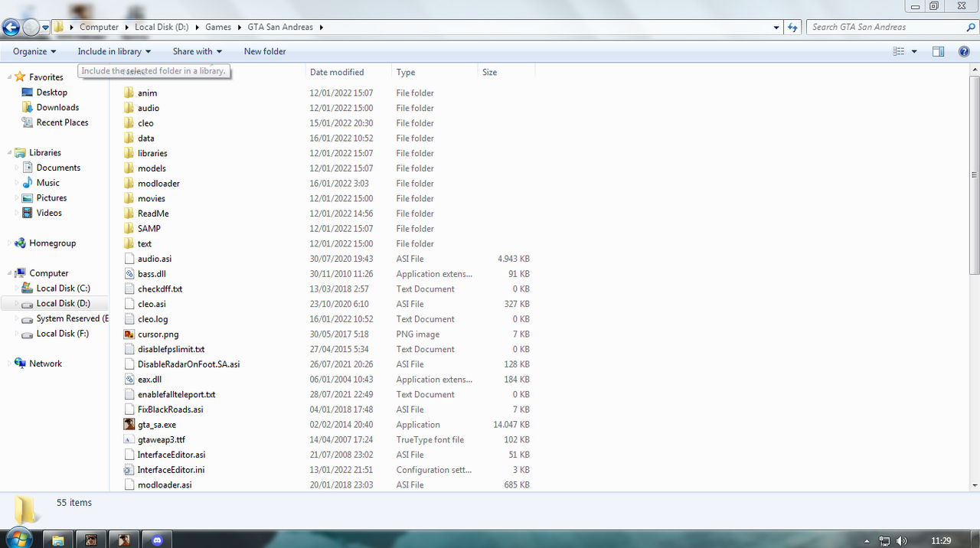Open the address bar history dropdown
The height and width of the screenshot is (548, 980).
point(777,27)
